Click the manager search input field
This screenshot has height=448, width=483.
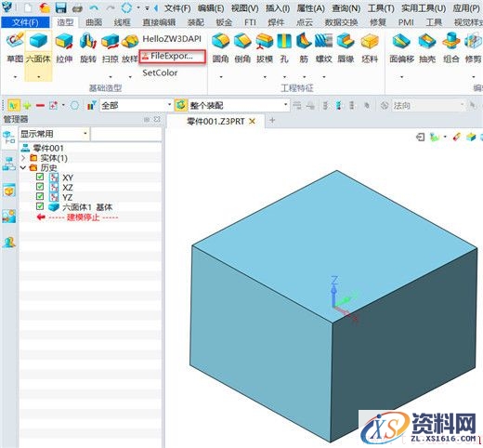[x=126, y=134]
